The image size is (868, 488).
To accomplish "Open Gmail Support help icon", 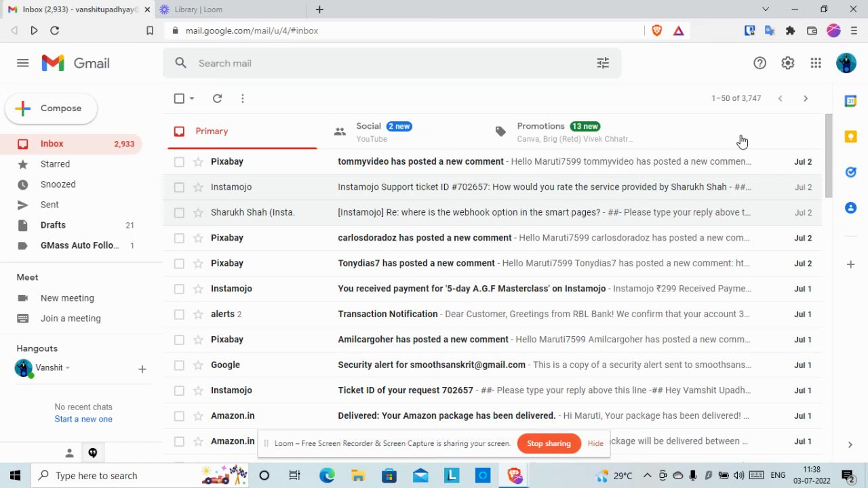I will 759,63.
